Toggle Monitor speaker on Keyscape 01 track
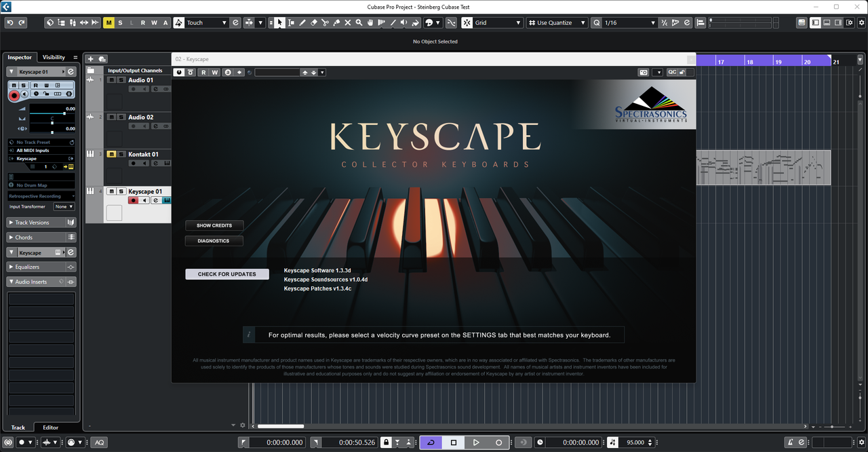 pos(144,200)
